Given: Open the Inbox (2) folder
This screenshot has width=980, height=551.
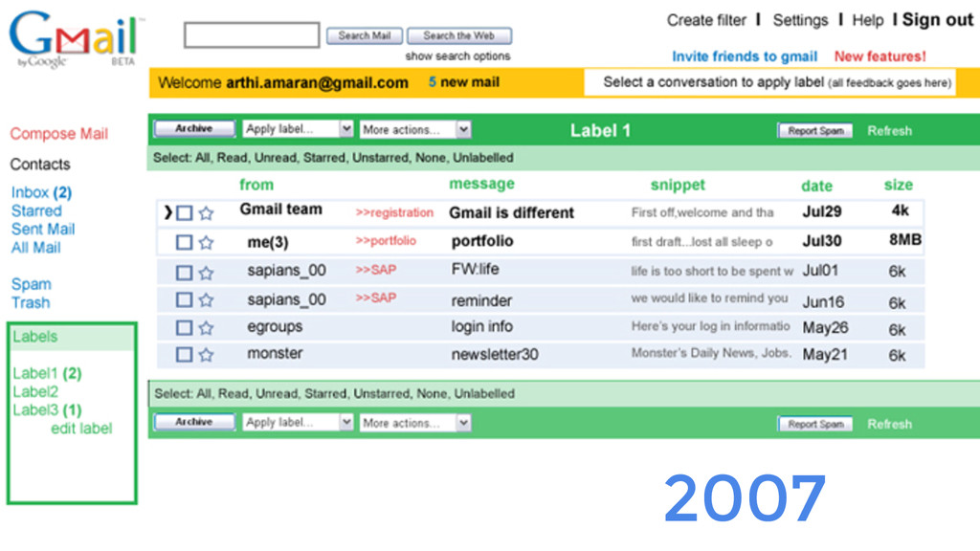Looking at the screenshot, I should pos(41,192).
